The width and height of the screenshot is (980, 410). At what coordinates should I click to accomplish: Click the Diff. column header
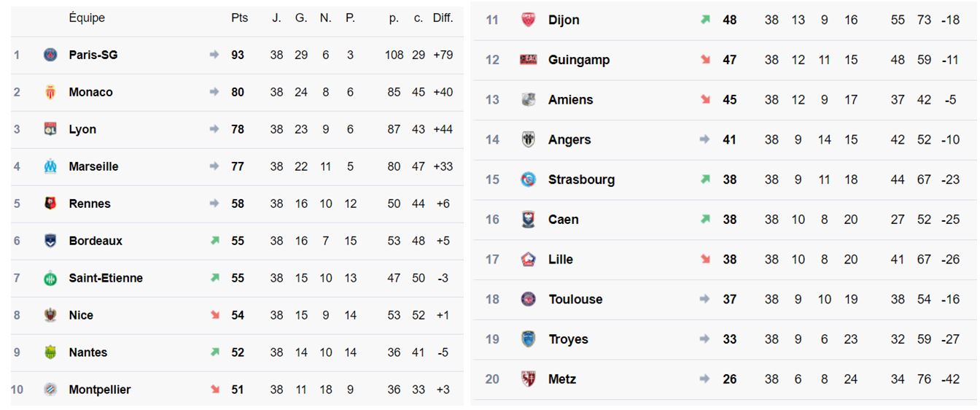(x=443, y=18)
